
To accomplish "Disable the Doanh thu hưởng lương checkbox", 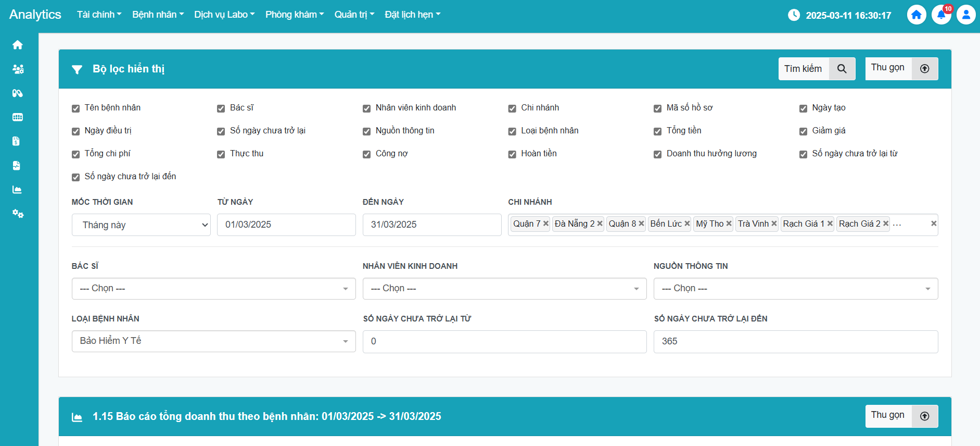I will [658, 154].
